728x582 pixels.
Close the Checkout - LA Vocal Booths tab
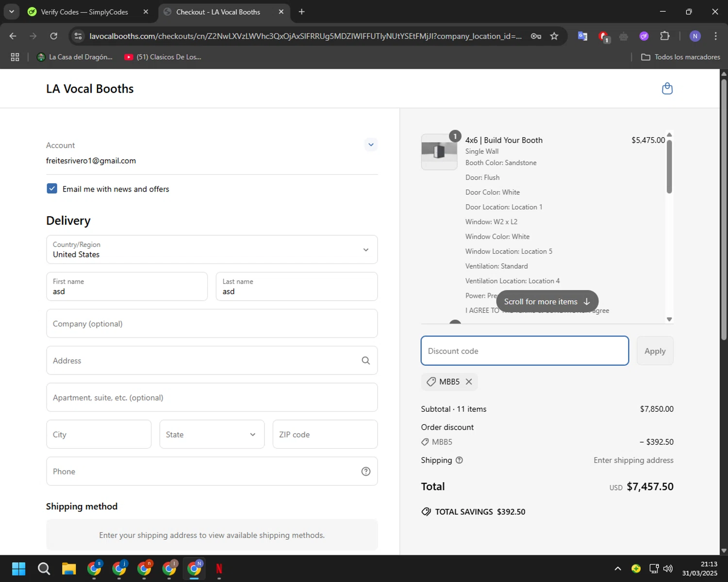(281, 12)
